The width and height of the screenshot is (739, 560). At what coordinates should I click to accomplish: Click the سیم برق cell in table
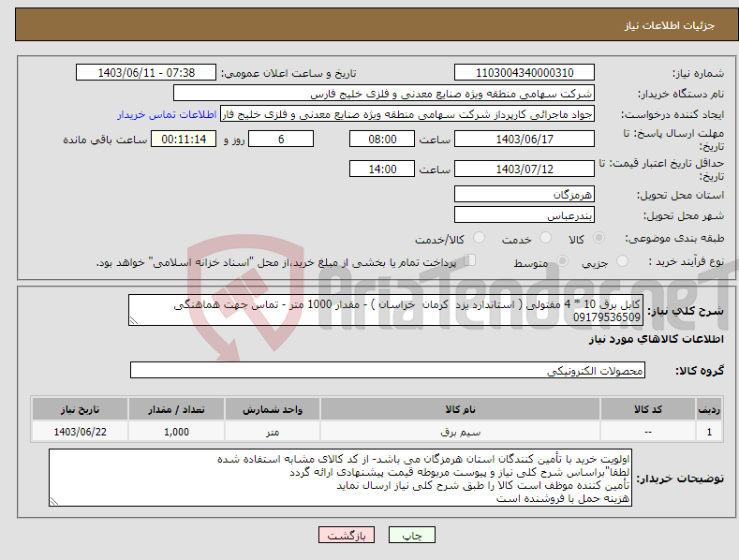coord(460,432)
